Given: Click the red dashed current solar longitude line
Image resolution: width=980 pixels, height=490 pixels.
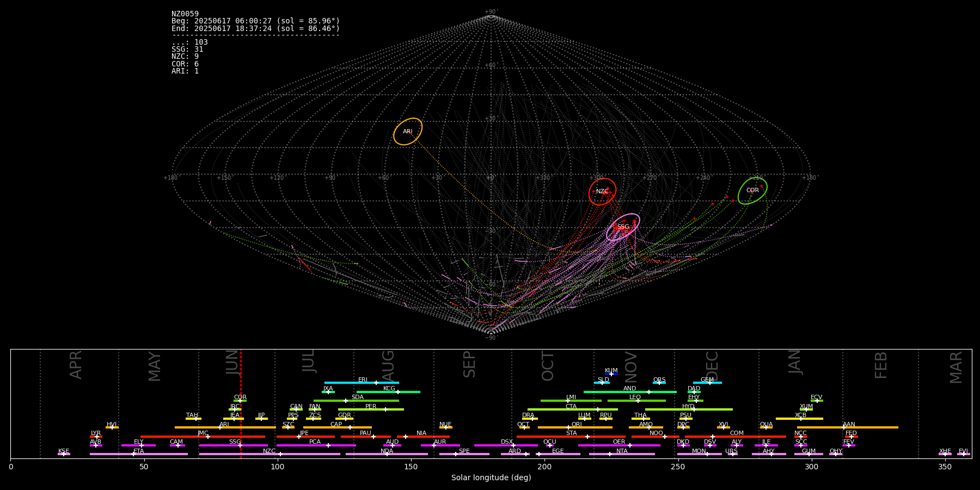Looking at the screenshot, I should 241,403.
